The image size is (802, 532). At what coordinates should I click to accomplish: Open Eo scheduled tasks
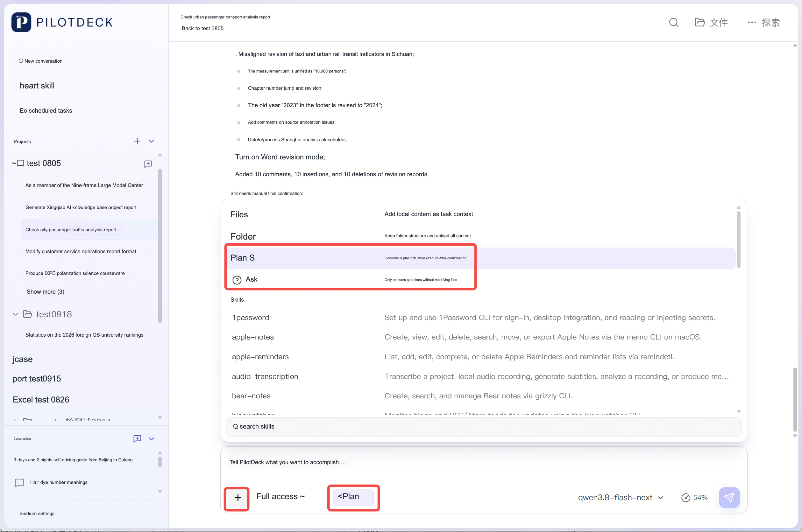point(46,111)
